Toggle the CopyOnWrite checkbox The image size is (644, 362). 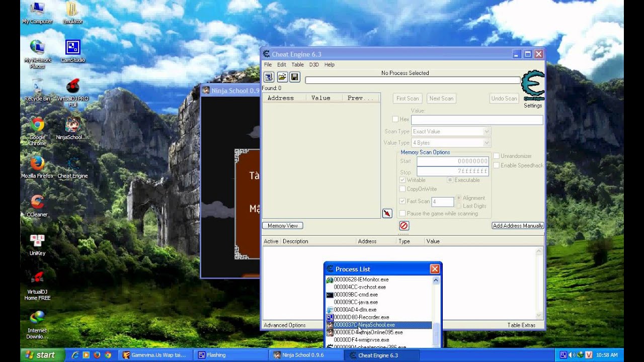(403, 189)
